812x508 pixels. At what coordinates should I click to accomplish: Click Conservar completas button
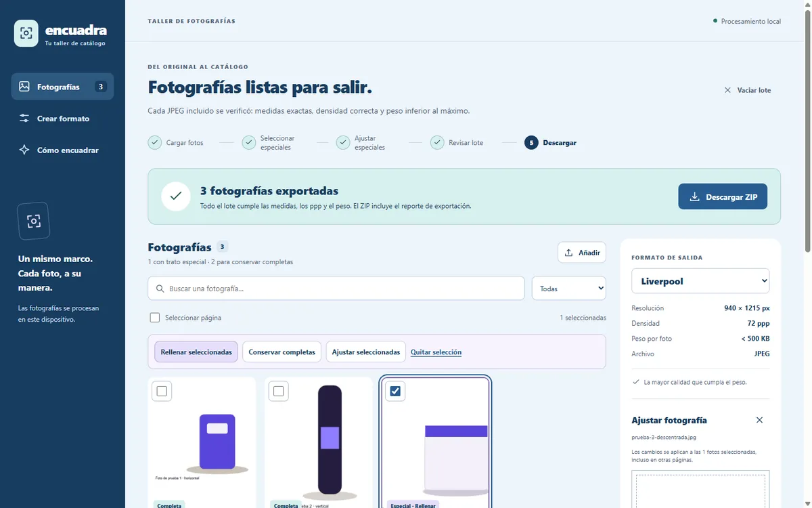point(282,352)
